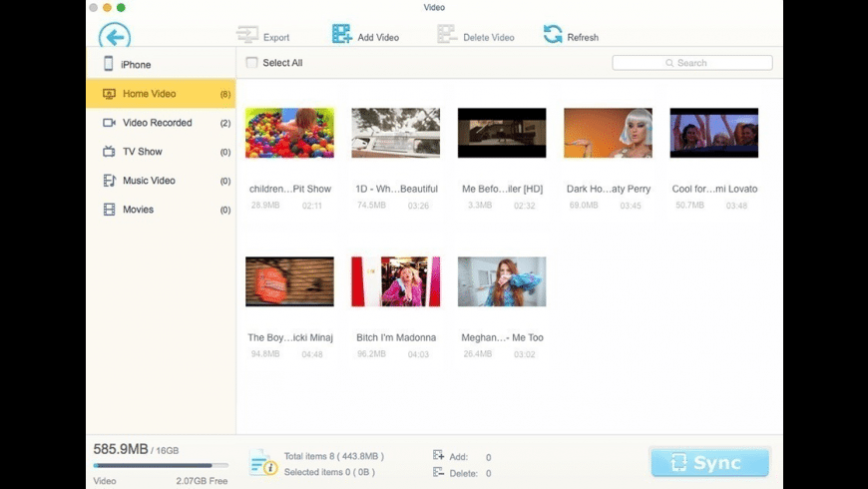
Task: Click into the Search field
Action: (692, 63)
